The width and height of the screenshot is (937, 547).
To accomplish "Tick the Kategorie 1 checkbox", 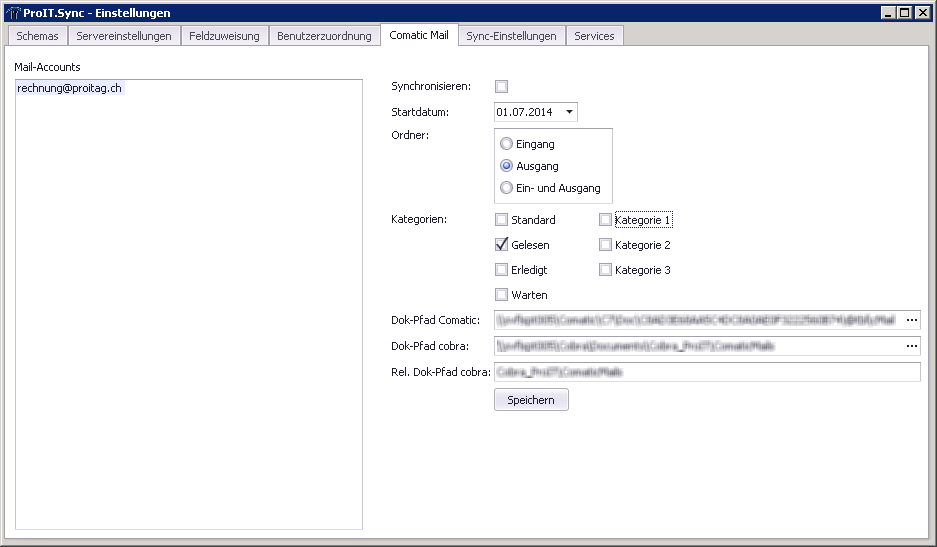I will tap(605, 220).
